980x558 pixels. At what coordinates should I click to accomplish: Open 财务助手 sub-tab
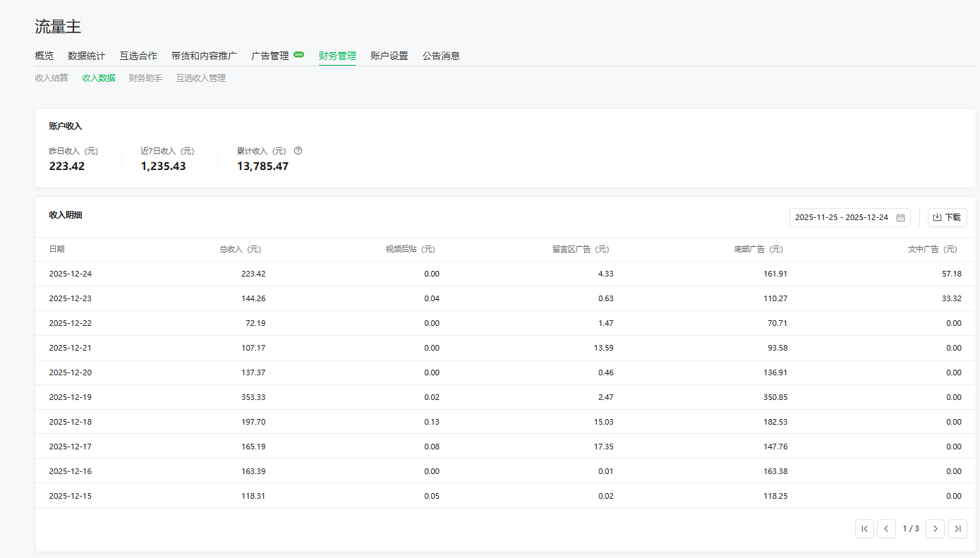[145, 78]
